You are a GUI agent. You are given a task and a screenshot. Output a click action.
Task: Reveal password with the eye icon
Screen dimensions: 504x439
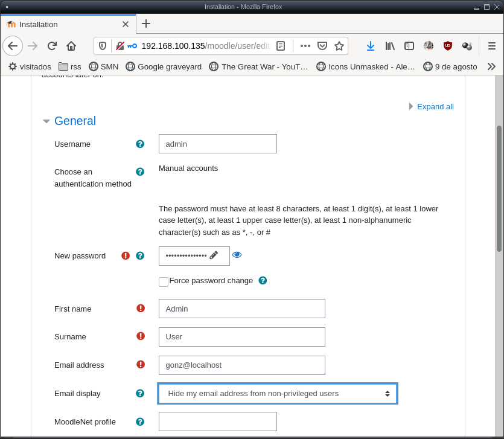pos(237,255)
